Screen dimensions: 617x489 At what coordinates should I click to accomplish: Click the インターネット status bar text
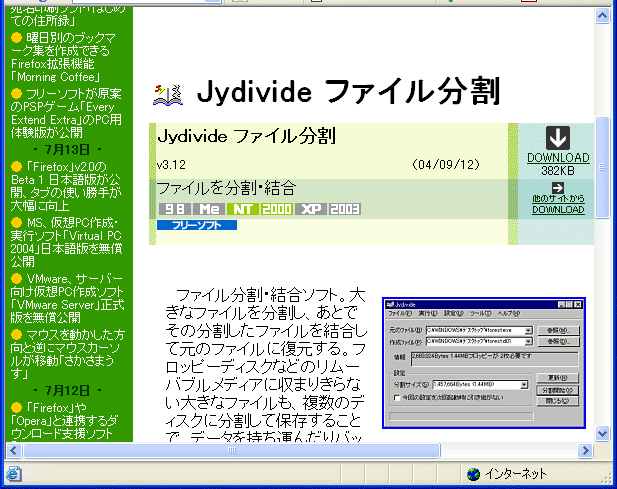(x=516, y=474)
